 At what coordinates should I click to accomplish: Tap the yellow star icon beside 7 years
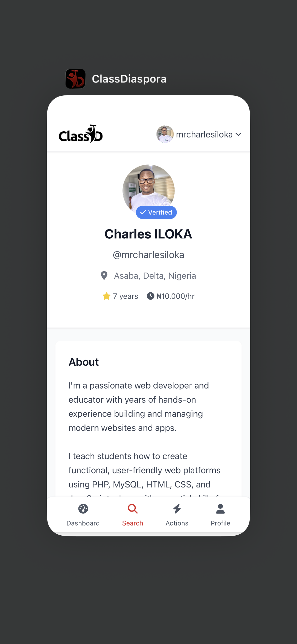pyautogui.click(x=106, y=296)
